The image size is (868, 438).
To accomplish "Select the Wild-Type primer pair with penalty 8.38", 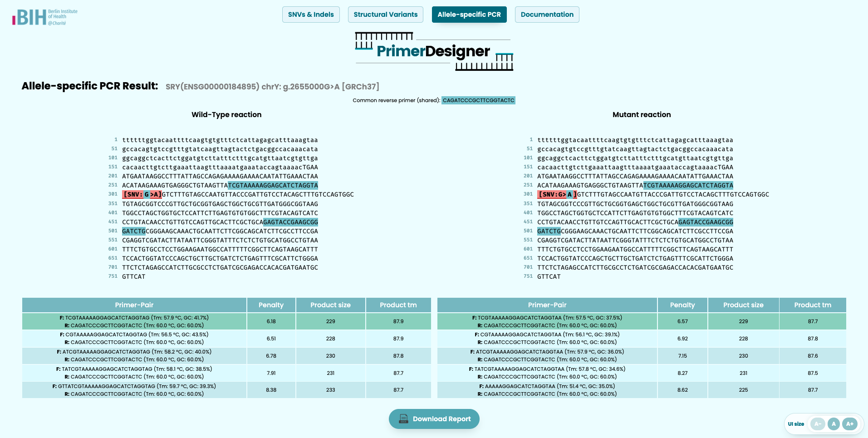I will [x=226, y=390].
